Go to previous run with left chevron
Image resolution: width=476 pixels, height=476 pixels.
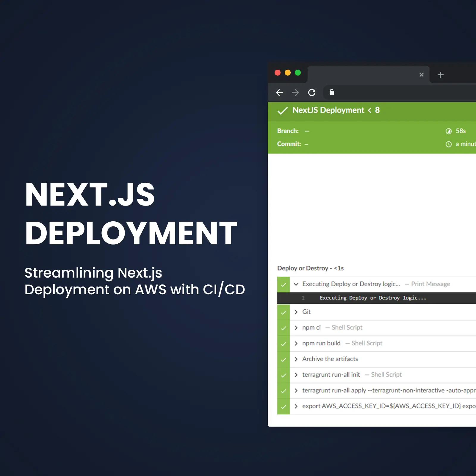[x=369, y=110]
